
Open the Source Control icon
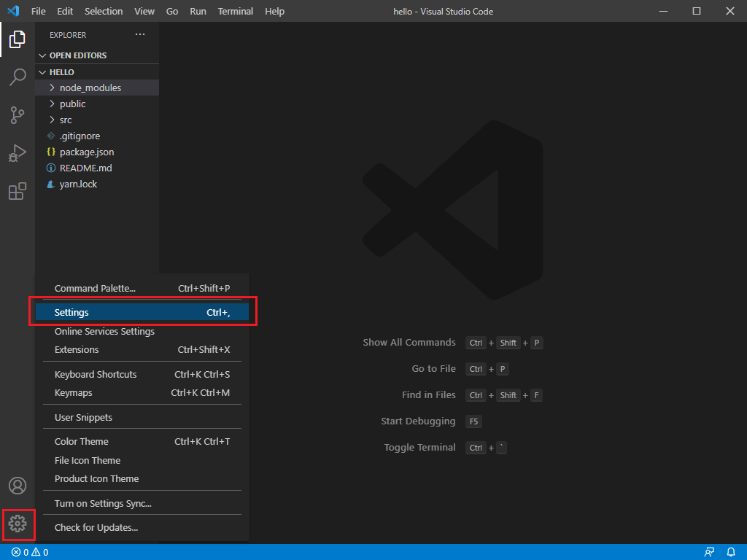pos(18,114)
